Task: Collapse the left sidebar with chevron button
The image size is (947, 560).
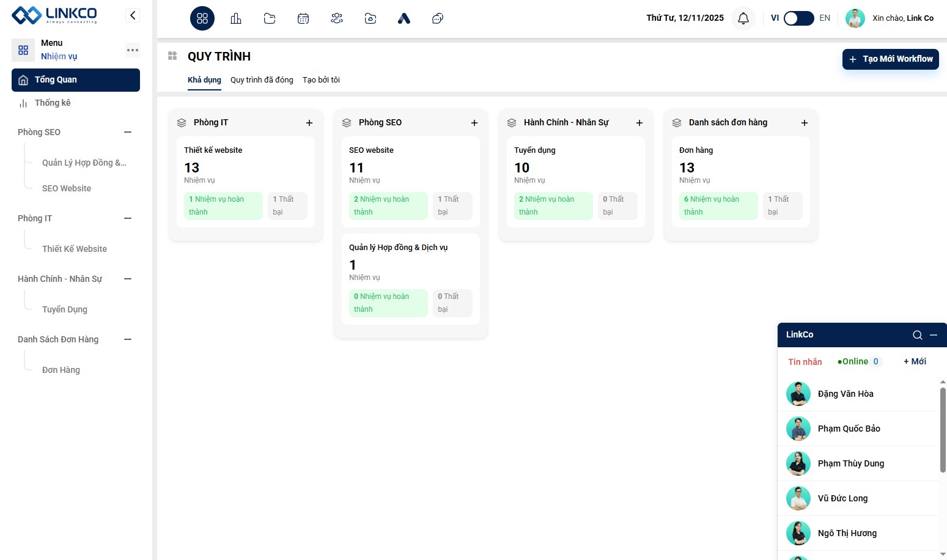Action: 133,15
